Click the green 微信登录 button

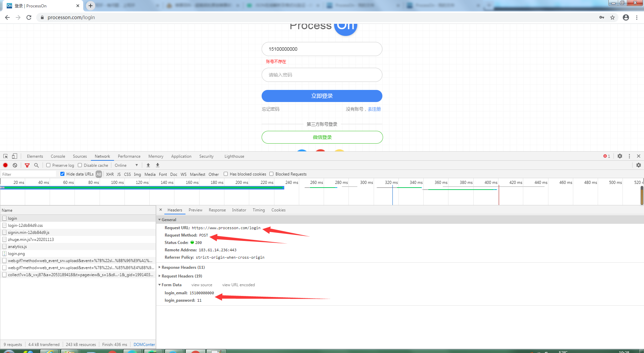(322, 137)
